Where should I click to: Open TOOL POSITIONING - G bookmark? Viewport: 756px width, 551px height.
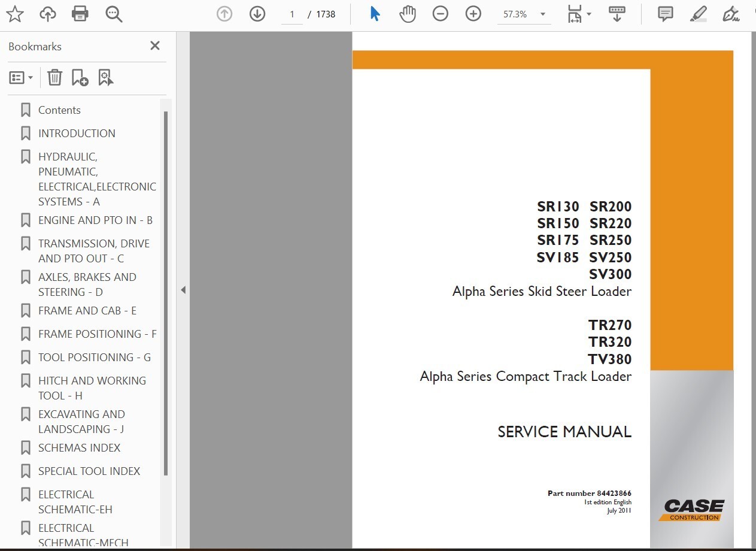[95, 357]
